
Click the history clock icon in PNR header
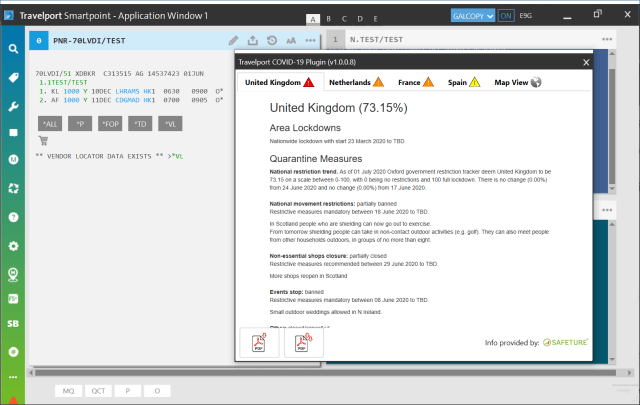tap(272, 40)
